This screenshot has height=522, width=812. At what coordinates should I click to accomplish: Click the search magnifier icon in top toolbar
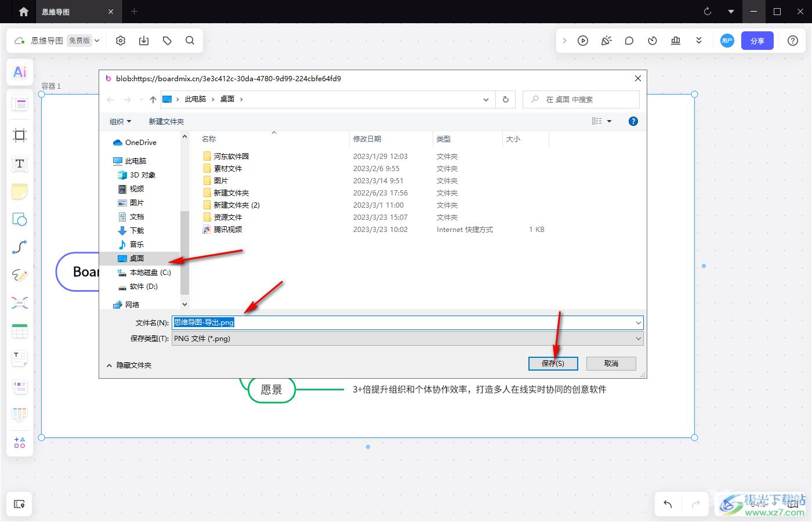click(x=190, y=41)
